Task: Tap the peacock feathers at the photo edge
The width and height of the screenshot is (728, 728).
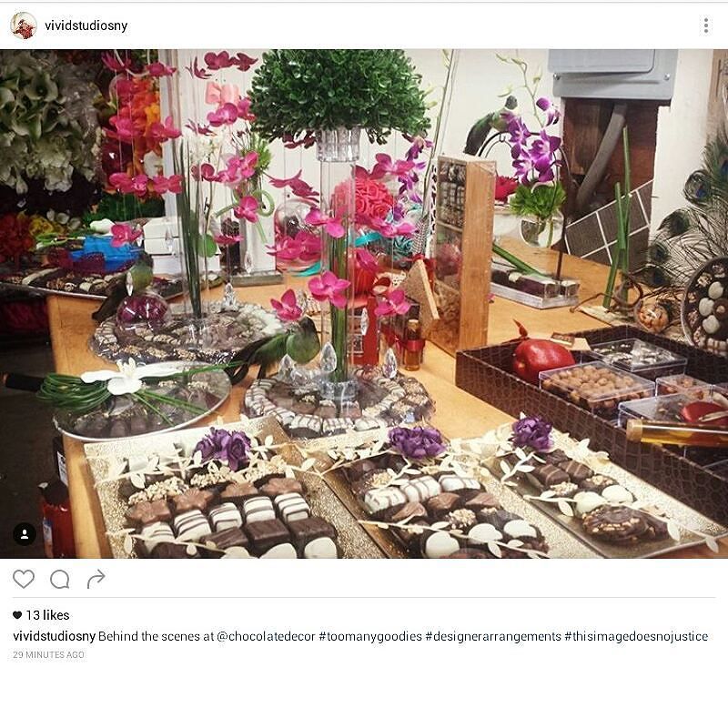Action: click(x=692, y=223)
